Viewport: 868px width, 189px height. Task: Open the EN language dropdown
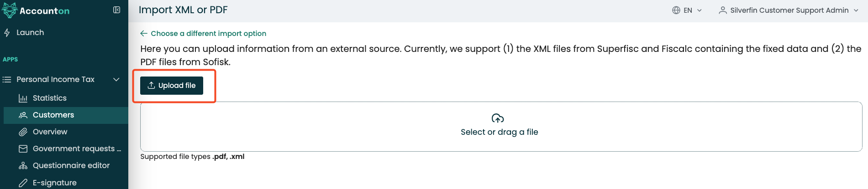click(687, 10)
